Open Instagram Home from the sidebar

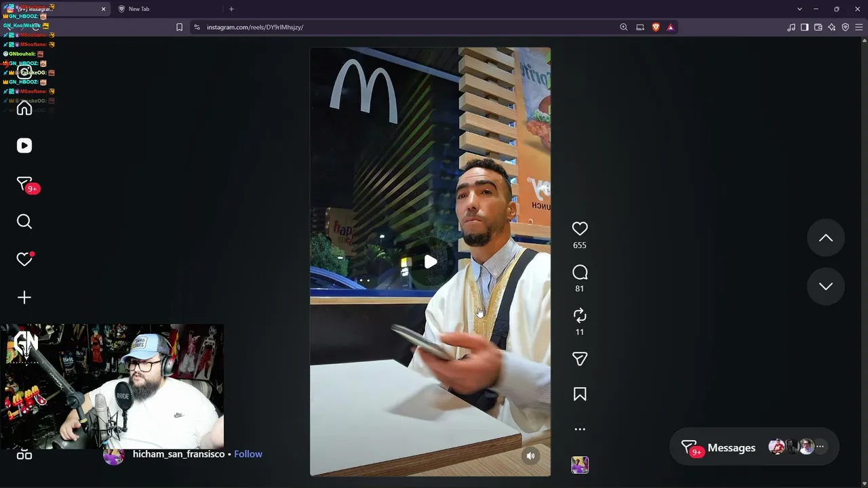coord(24,108)
